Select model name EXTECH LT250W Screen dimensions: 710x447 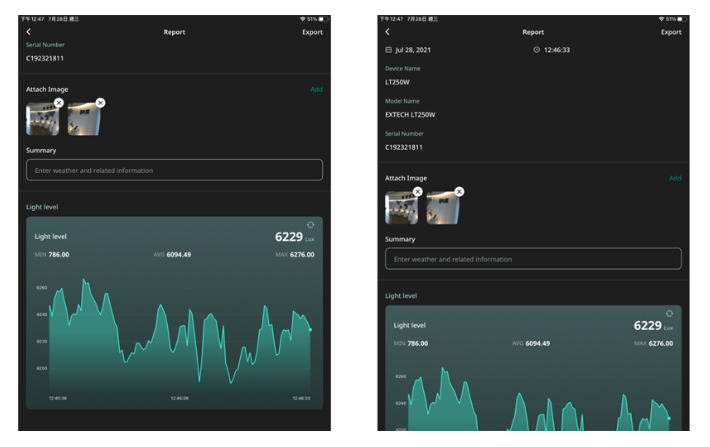pos(410,115)
